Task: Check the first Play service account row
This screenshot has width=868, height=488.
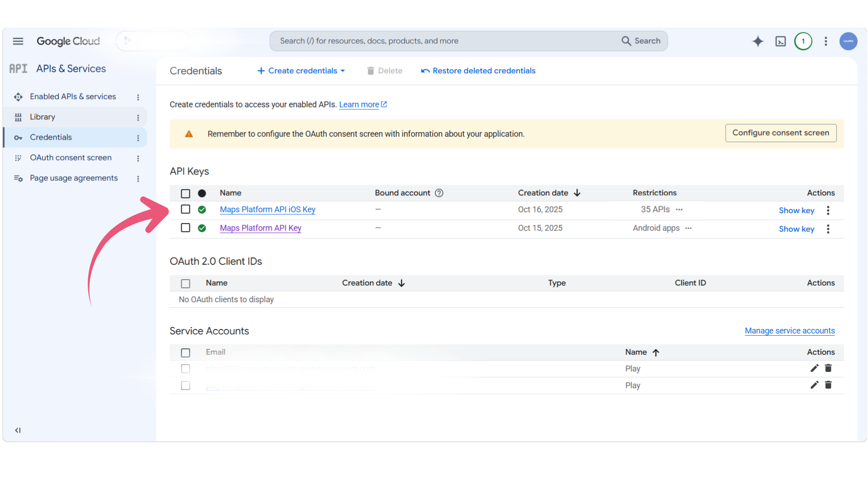Action: (x=185, y=369)
